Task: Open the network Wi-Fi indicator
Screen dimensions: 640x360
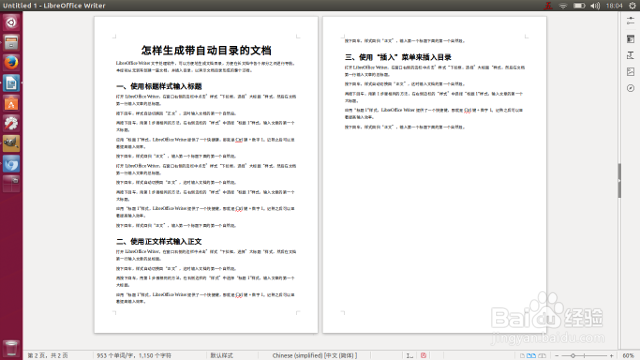Action: pos(563,5)
